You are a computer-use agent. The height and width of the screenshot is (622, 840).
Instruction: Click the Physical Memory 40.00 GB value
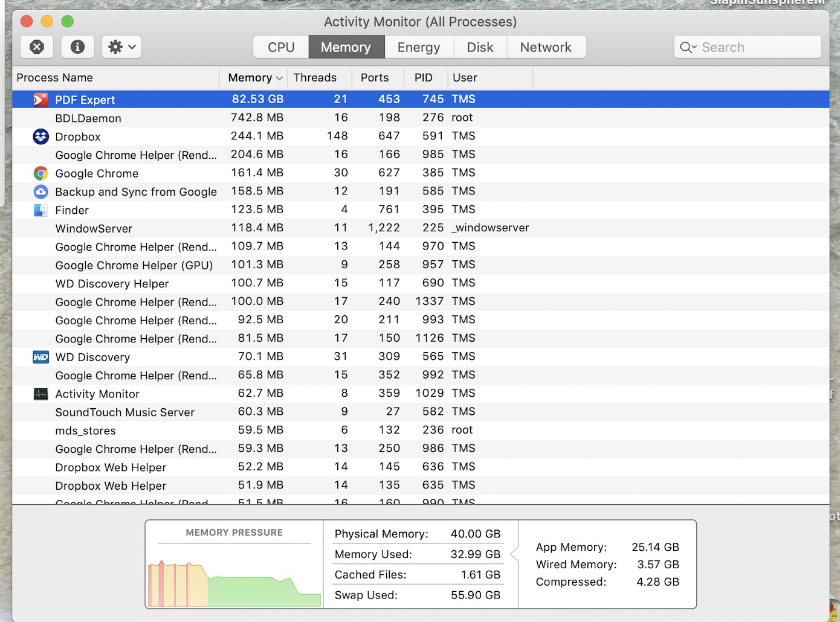click(475, 534)
